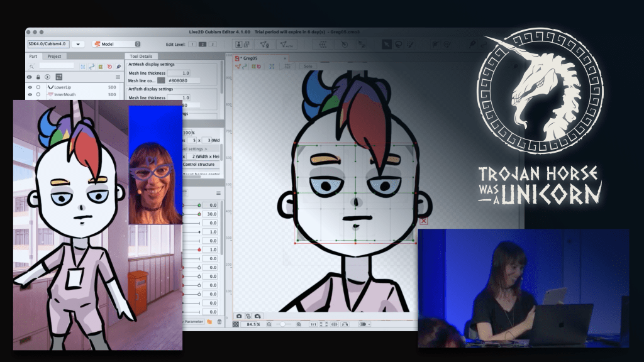Click the circled chevron in Part header
Image resolution: width=644 pixels, height=362 pixels.
click(x=47, y=77)
